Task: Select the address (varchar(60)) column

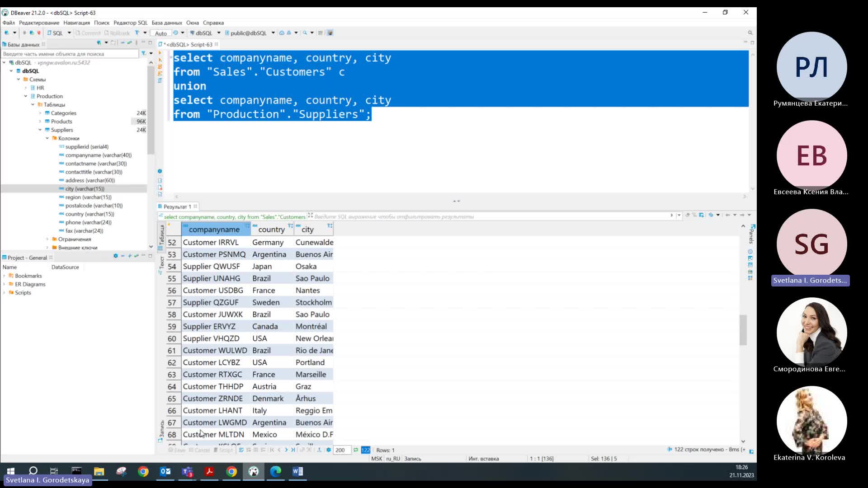Action: click(x=90, y=180)
